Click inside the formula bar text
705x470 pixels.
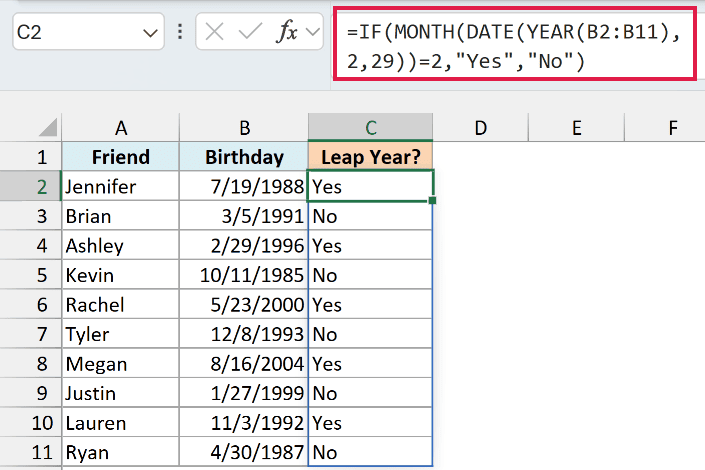tap(514, 45)
